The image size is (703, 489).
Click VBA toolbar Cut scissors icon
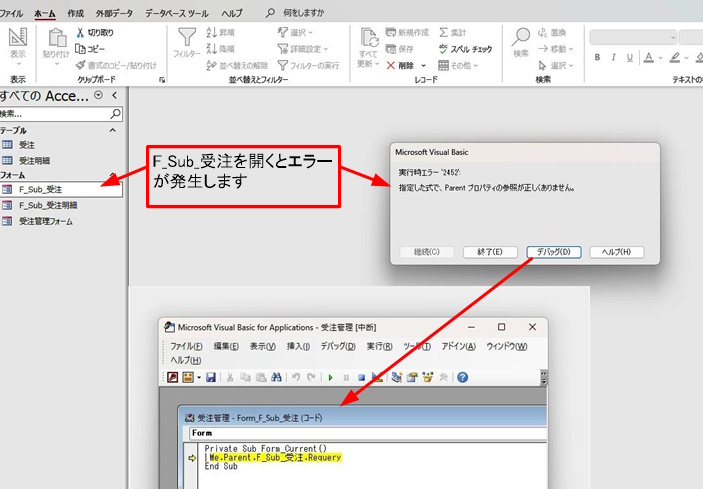tap(230, 377)
